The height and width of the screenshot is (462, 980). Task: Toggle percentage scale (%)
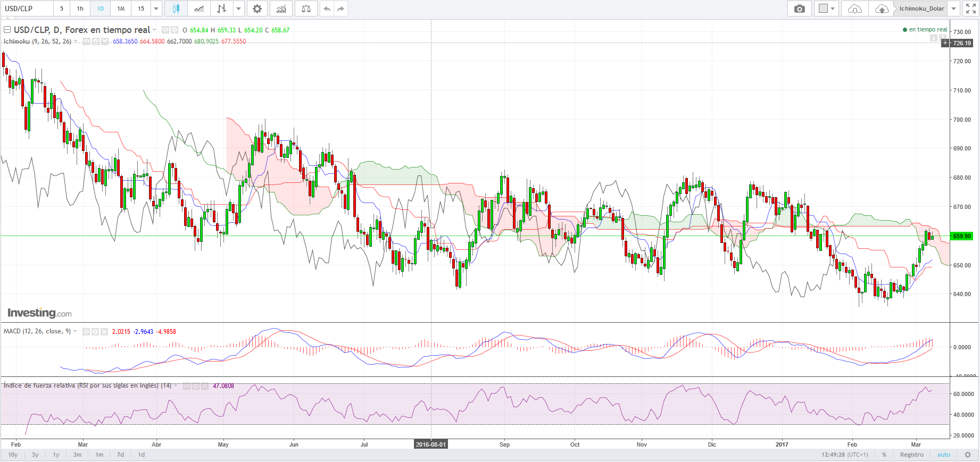(884, 455)
